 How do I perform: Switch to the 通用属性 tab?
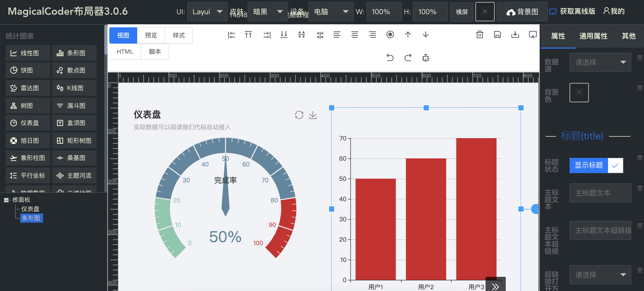point(593,36)
